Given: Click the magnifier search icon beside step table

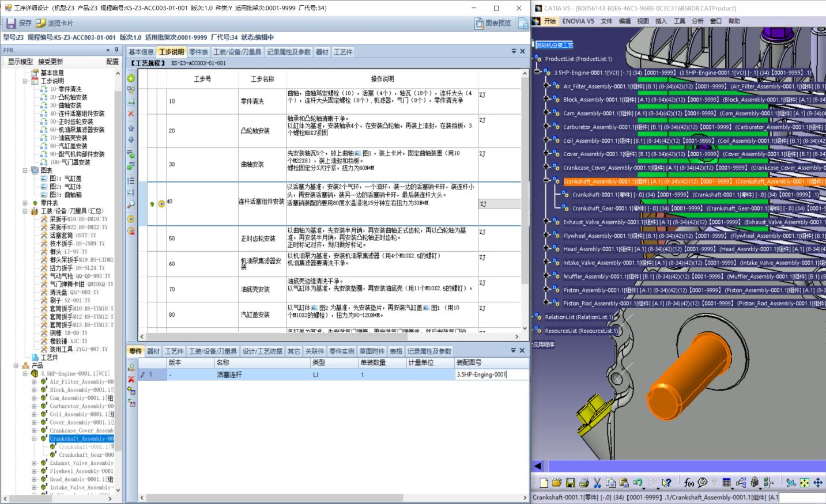Looking at the screenshot, I should (x=131, y=204).
